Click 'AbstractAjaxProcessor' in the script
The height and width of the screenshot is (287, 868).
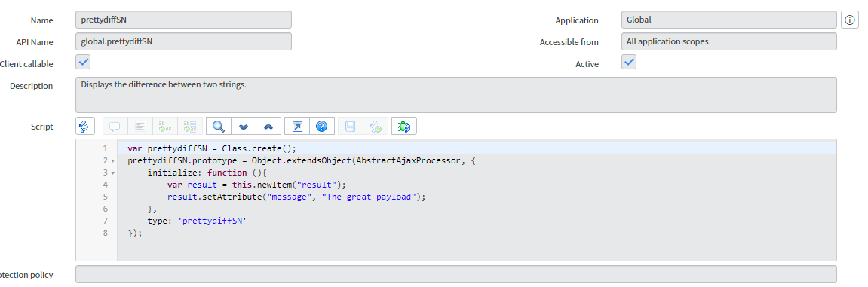pyautogui.click(x=408, y=161)
